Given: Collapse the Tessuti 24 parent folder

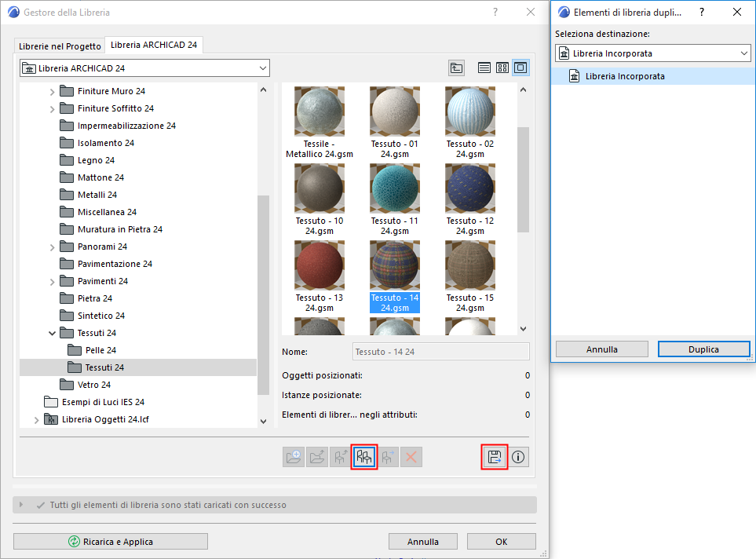Looking at the screenshot, I should pyautogui.click(x=52, y=333).
